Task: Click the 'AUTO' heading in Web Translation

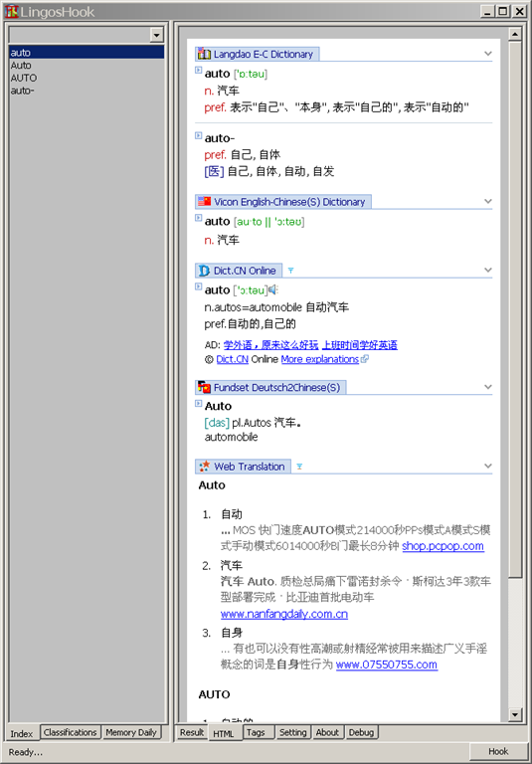Action: (x=214, y=694)
